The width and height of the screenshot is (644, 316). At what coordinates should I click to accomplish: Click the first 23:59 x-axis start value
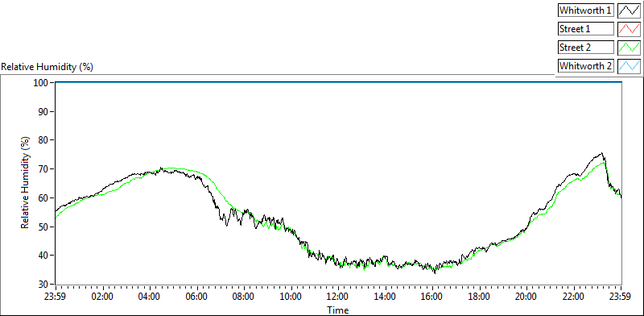pos(56,297)
